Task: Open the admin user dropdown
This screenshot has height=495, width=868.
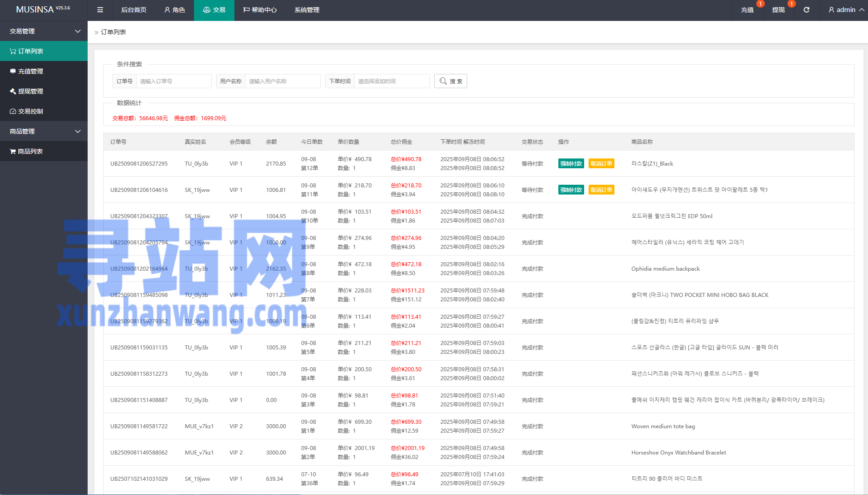Action: [x=845, y=10]
